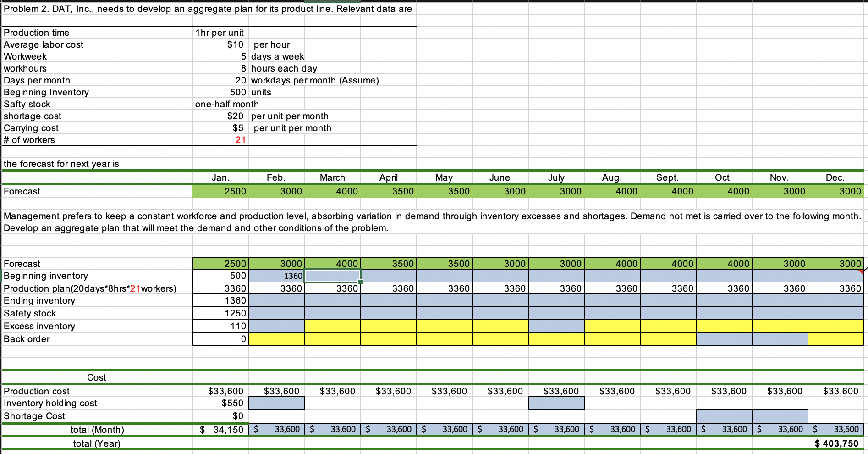This screenshot has height=454, width=868.
Task: Select the selected empty March Beginning inventory cell
Action: pyautogui.click(x=333, y=276)
